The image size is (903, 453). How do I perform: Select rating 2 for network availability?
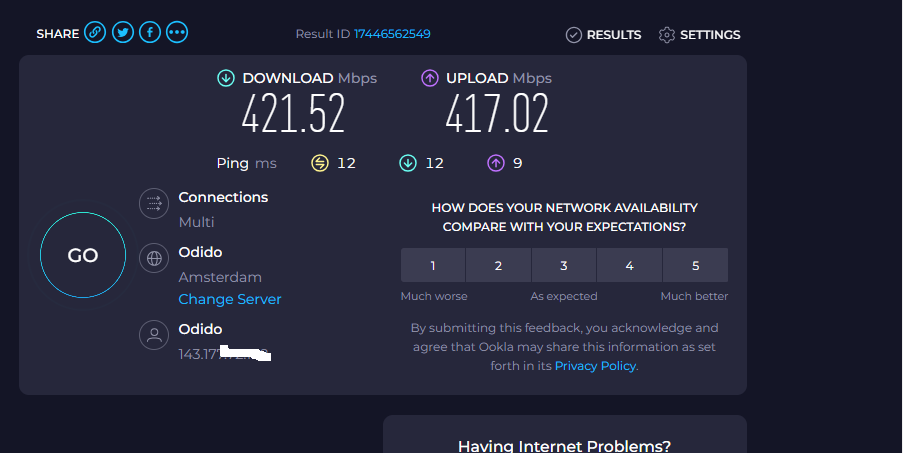(x=498, y=265)
